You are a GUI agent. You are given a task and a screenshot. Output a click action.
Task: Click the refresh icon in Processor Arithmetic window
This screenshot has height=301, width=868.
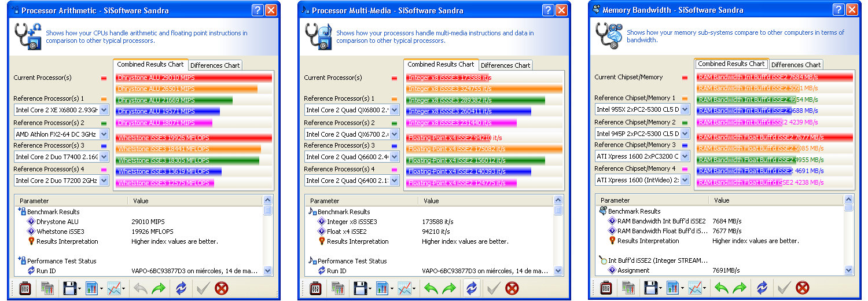(x=181, y=288)
